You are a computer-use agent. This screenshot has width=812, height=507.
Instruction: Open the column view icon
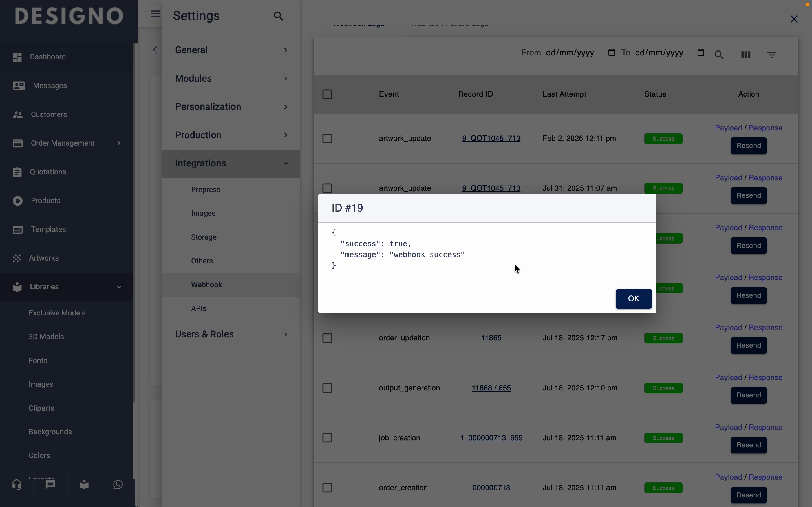[x=745, y=55]
